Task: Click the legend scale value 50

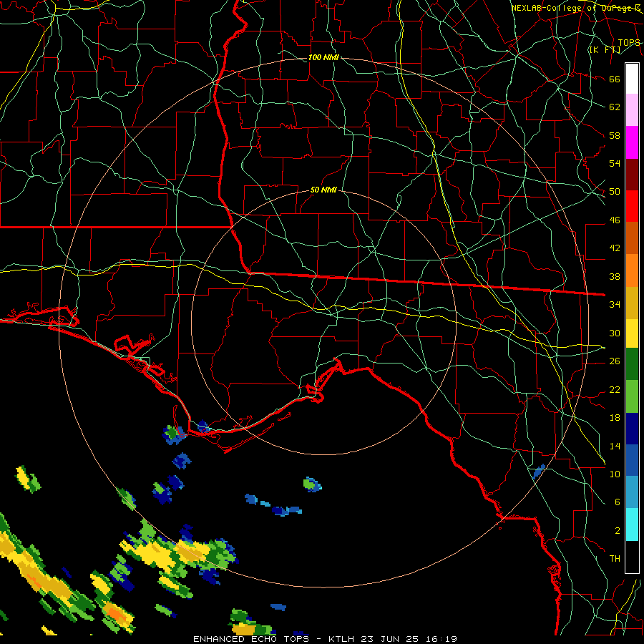Action: (615, 191)
